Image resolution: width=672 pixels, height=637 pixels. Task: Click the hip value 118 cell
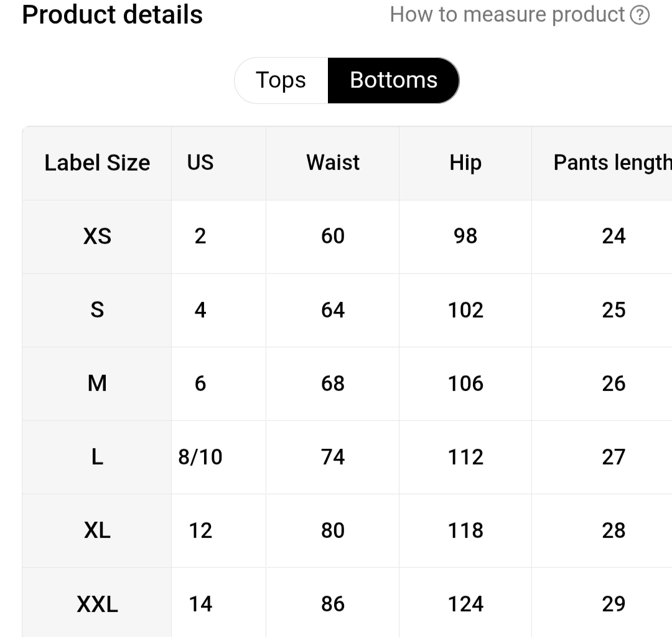click(x=465, y=531)
